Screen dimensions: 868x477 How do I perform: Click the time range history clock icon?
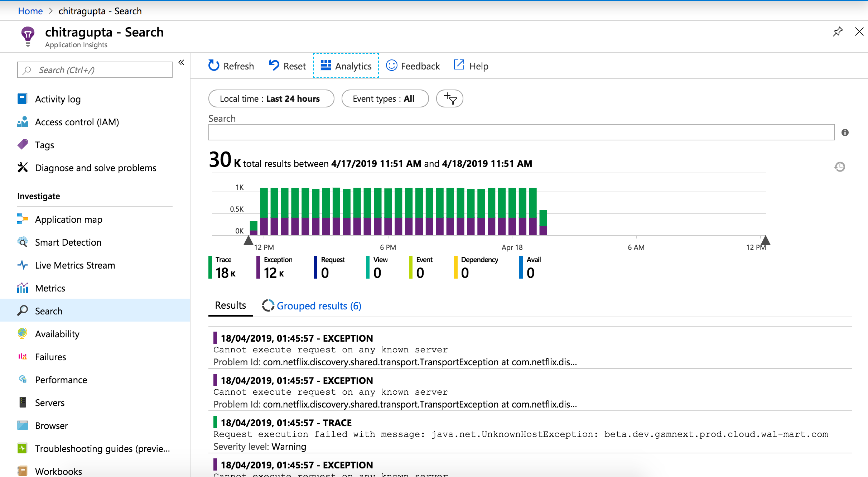point(840,167)
